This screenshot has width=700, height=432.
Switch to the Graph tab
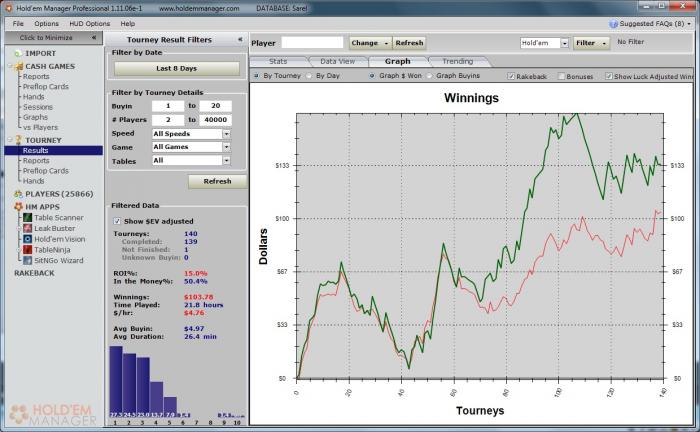(397, 62)
